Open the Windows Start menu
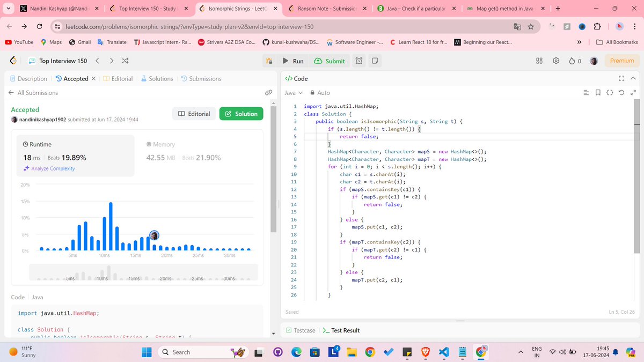The height and width of the screenshot is (362, 644). pyautogui.click(x=147, y=352)
